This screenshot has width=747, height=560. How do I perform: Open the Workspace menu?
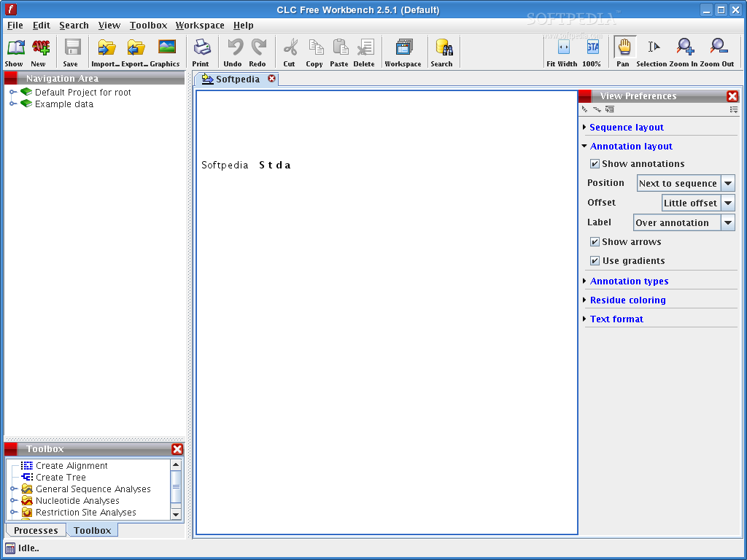tap(200, 26)
